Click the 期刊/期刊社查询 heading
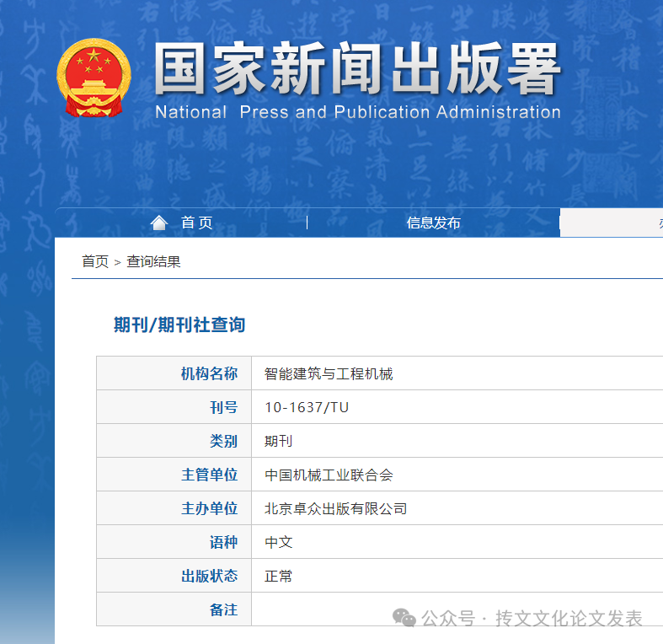This screenshot has height=644, width=663. coord(179,325)
